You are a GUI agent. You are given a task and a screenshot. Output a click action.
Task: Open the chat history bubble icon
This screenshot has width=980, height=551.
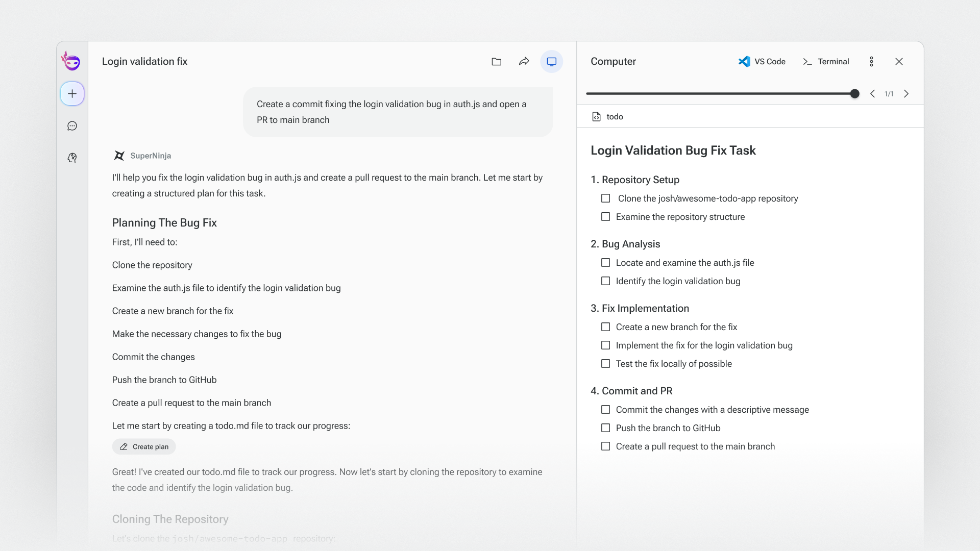[x=72, y=126]
